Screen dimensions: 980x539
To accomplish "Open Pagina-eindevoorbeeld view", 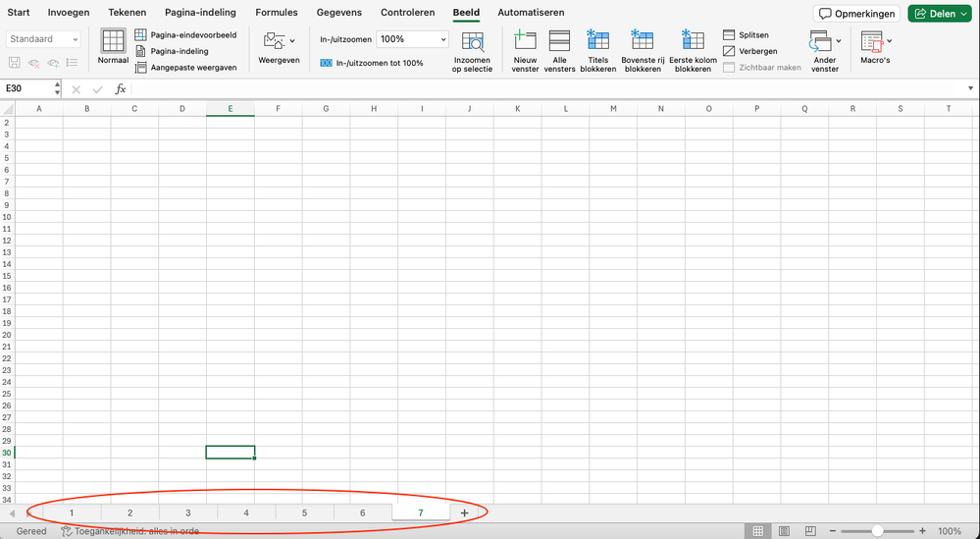I will [185, 35].
